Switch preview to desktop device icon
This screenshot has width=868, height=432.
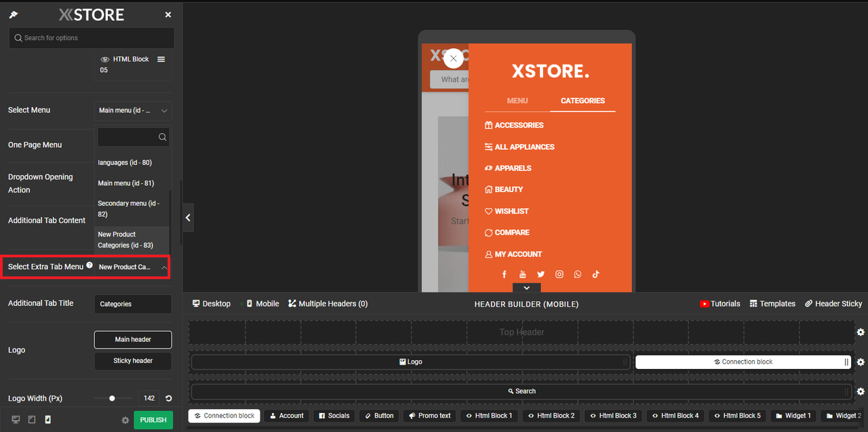point(16,420)
